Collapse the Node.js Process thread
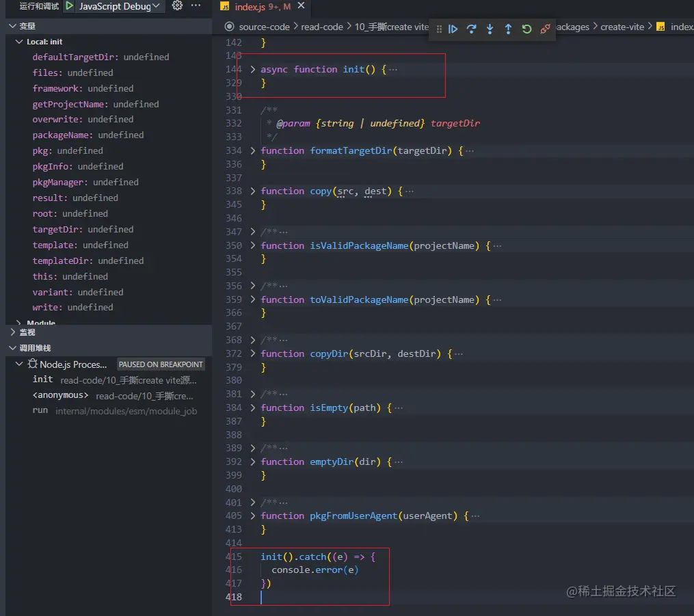 coord(19,364)
